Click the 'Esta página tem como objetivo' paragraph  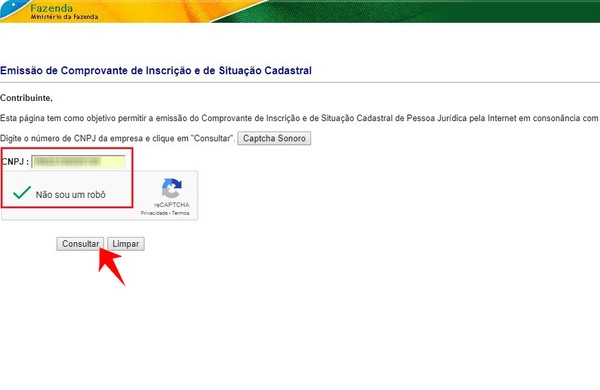tap(299, 118)
